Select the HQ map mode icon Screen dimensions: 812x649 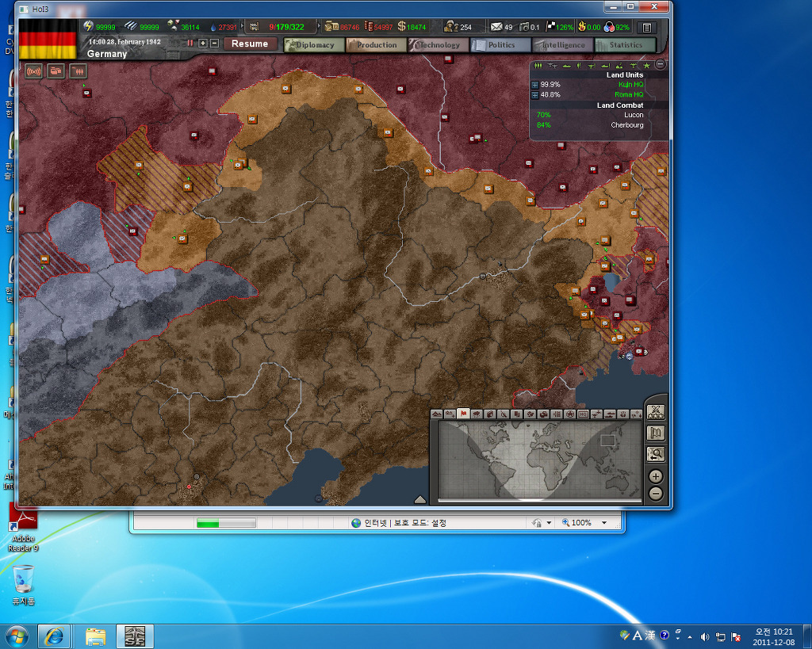[585, 414]
